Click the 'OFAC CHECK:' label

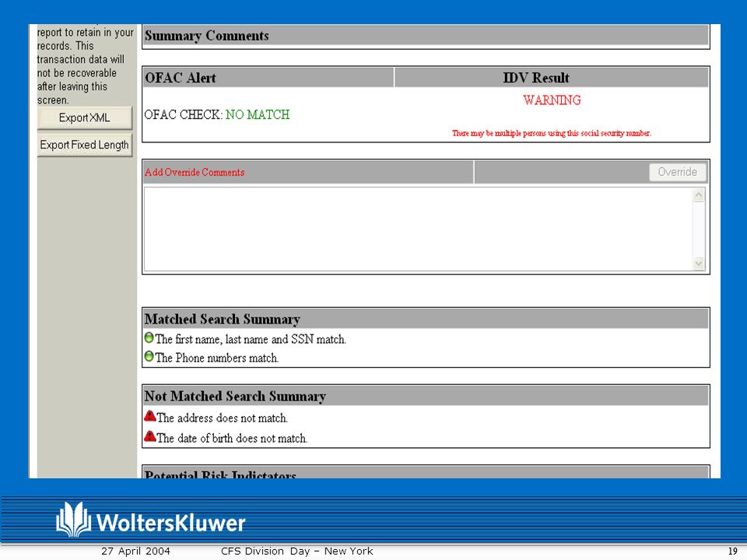[x=184, y=115]
